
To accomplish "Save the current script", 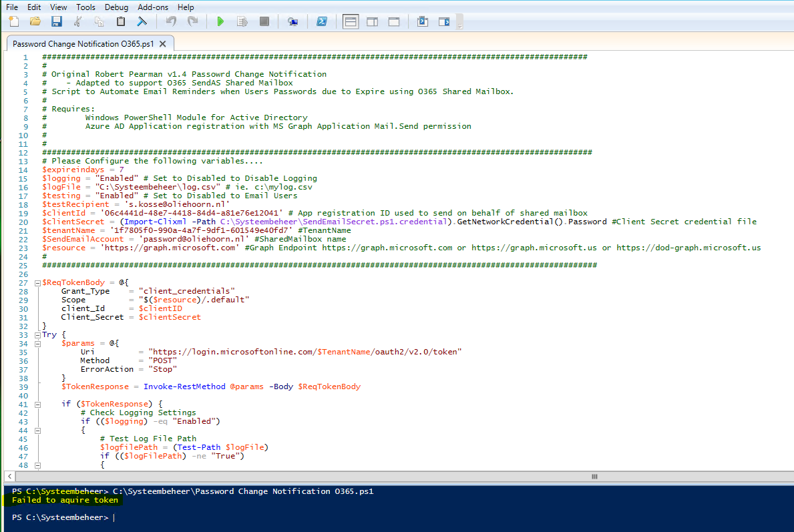I will 56,21.
